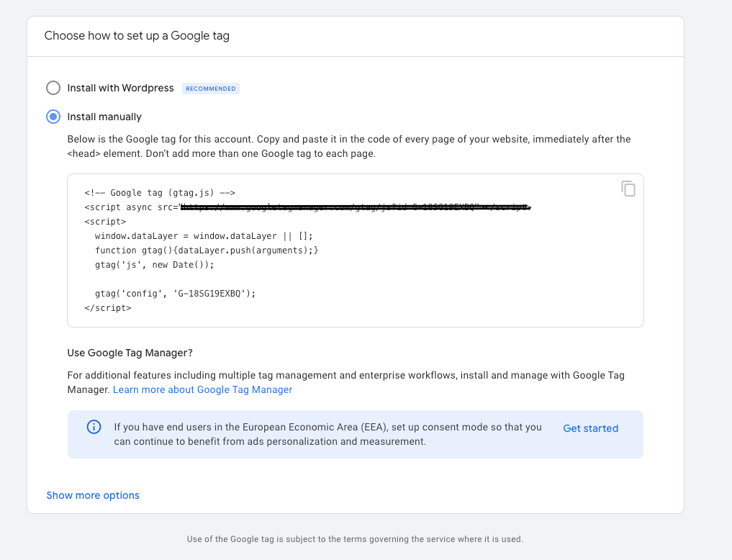Click Get started for consent mode

click(x=590, y=428)
